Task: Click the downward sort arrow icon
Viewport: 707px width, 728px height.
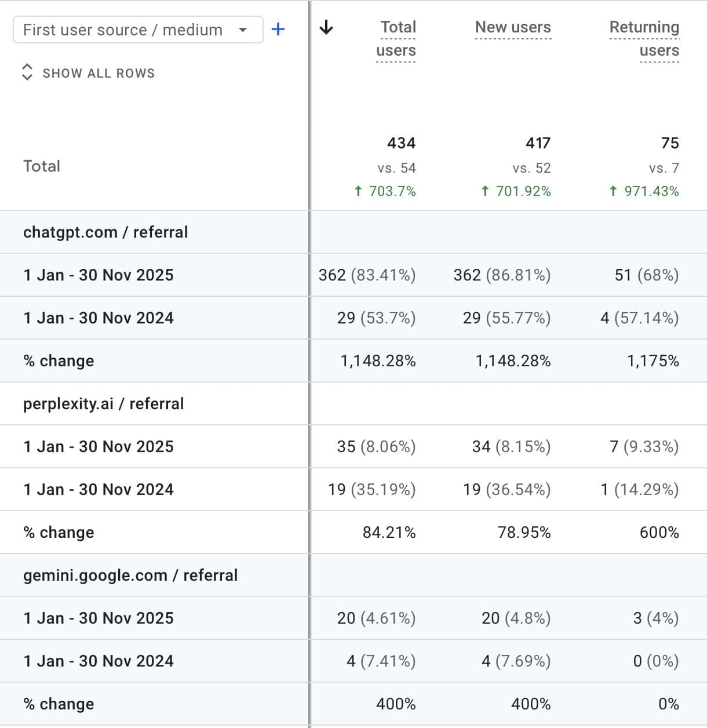Action: coord(327,27)
